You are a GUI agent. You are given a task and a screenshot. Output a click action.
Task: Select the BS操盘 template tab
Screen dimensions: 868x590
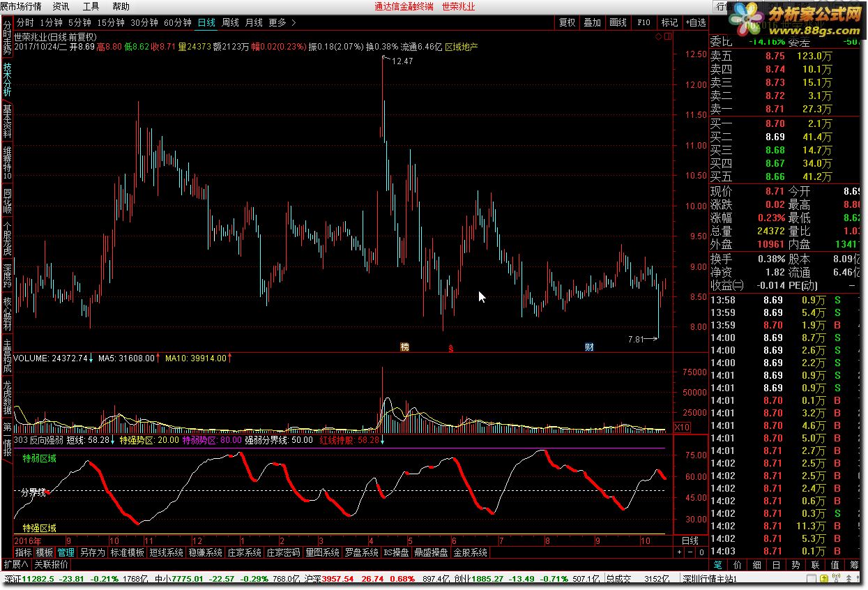[x=396, y=552]
